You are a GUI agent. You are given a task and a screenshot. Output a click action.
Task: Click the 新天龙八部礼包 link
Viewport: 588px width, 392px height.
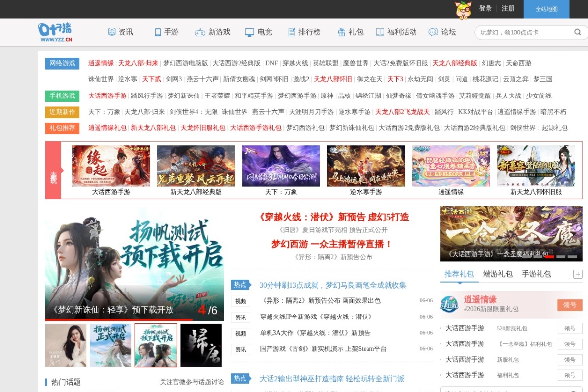pyautogui.click(x=153, y=128)
